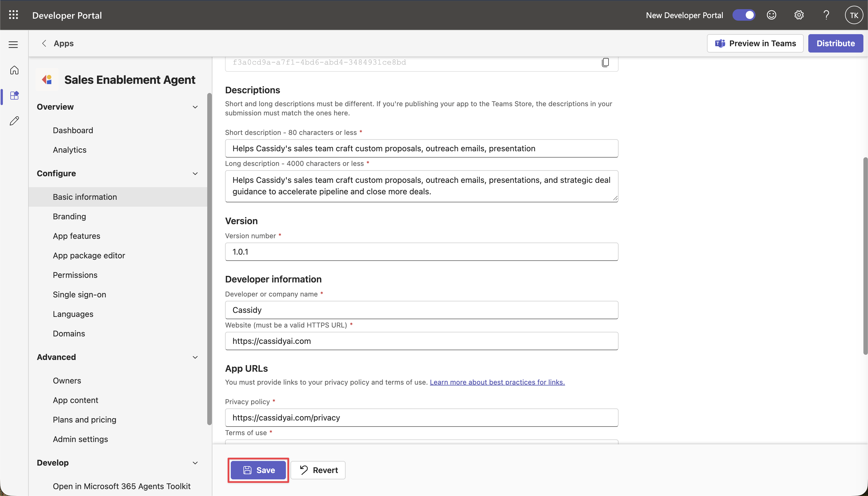Click the Apps breadcrumb link
This screenshot has height=496, width=868.
point(64,43)
